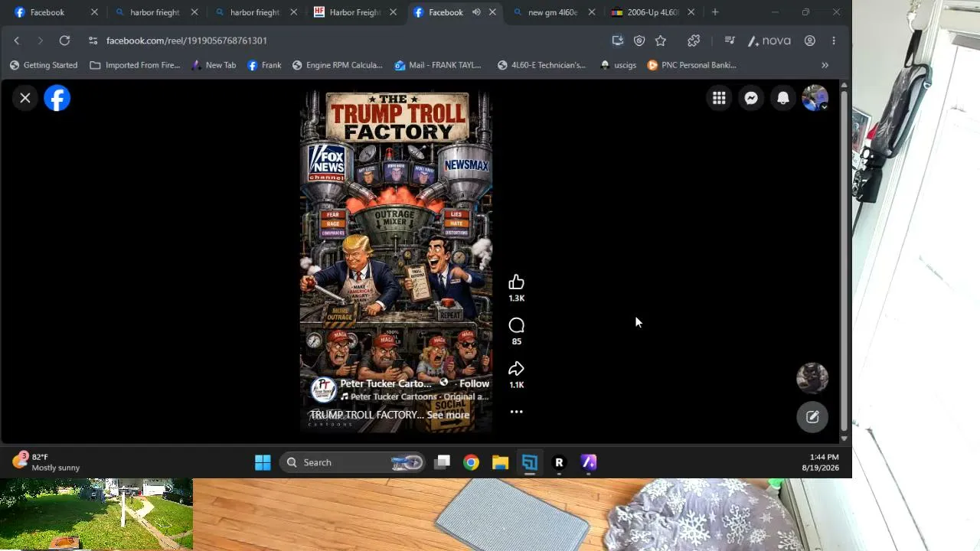Open the uscigs bookmark
Viewport: 980px width, 551px height.
point(619,65)
